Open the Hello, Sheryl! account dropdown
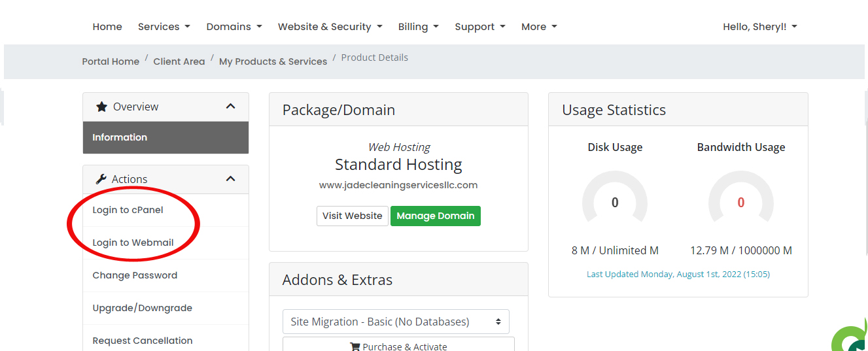 point(759,27)
